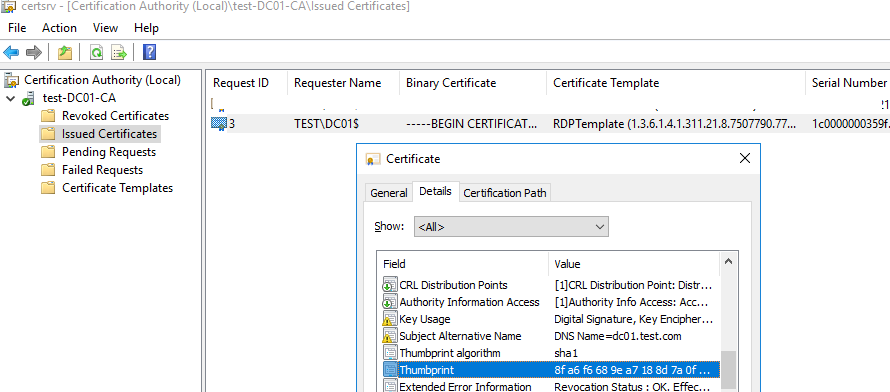Click the scroll up arrow in fields list

click(x=729, y=262)
